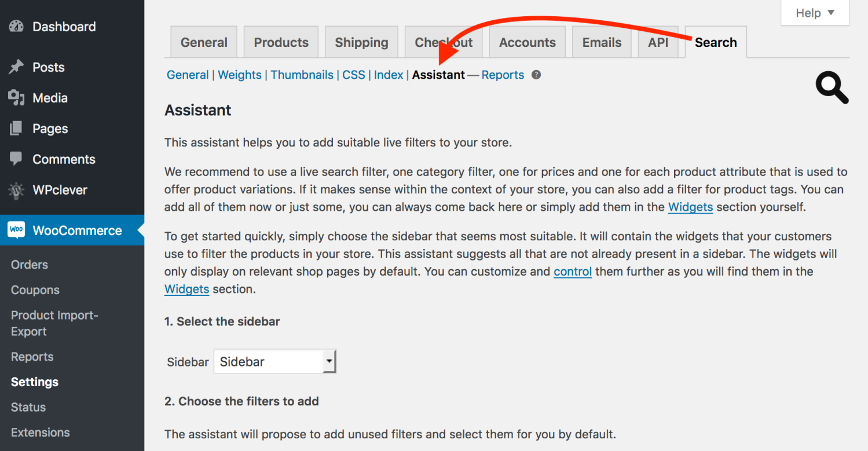The image size is (868, 451).
Task: Open the dropdown arrow beside Sidebar field
Action: 329,361
